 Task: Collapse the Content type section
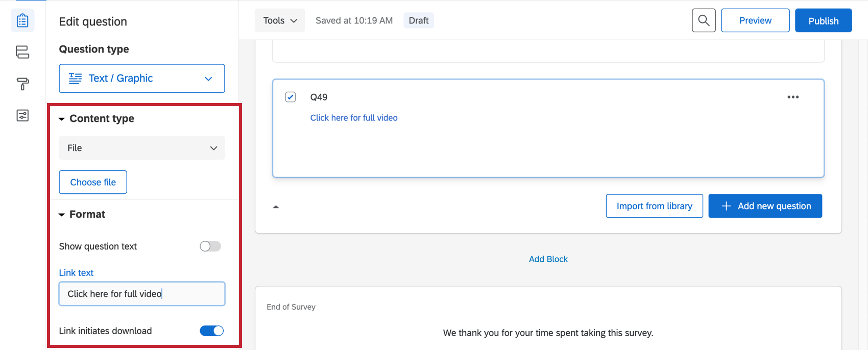(x=62, y=119)
